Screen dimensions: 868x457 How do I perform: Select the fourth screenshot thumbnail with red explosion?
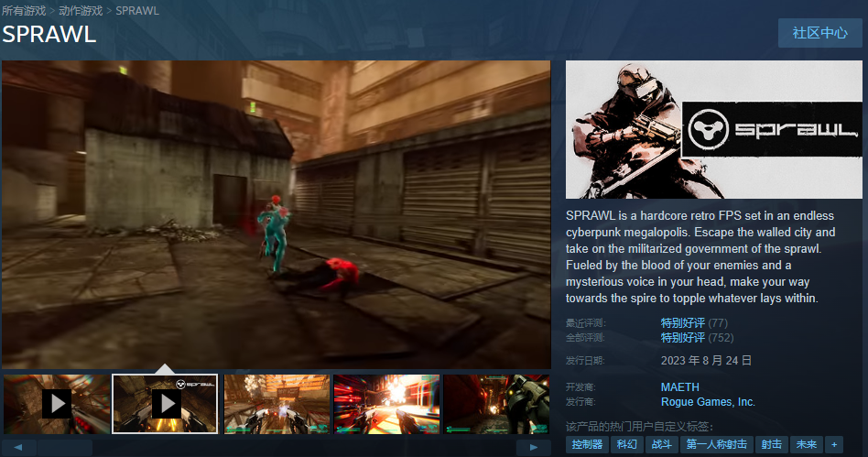[x=386, y=404]
